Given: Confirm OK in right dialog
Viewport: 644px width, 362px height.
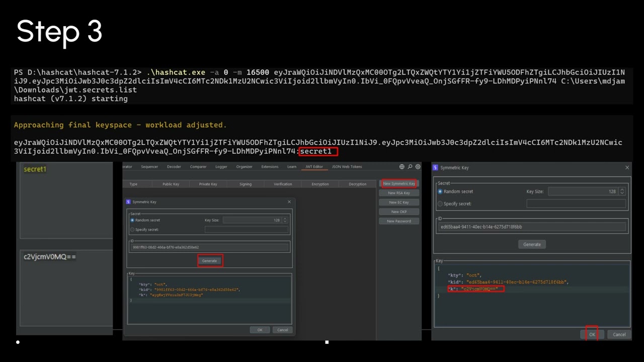Looking at the screenshot, I should pyautogui.click(x=592, y=334).
